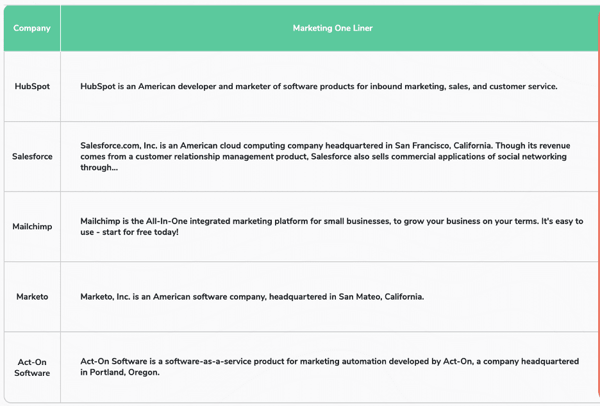
Task: Click the Company column header
Action: (32, 28)
